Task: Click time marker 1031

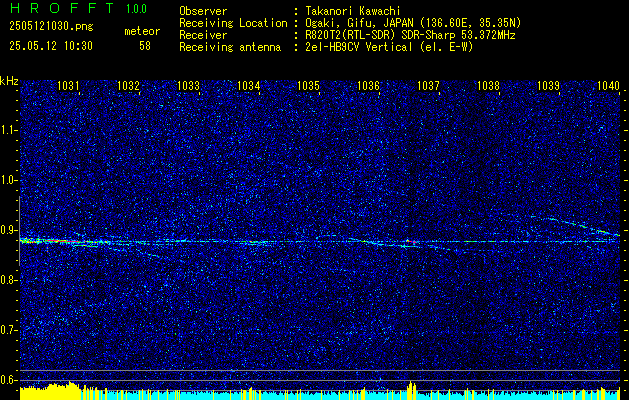Action: (x=68, y=85)
